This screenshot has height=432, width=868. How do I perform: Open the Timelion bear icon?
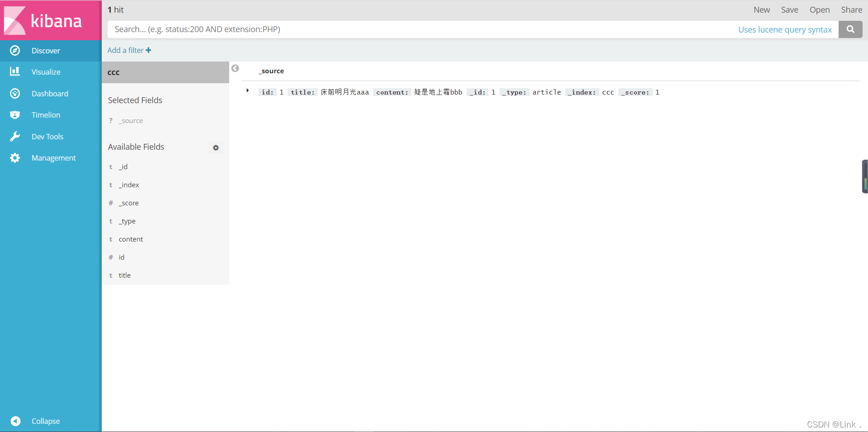(x=15, y=115)
